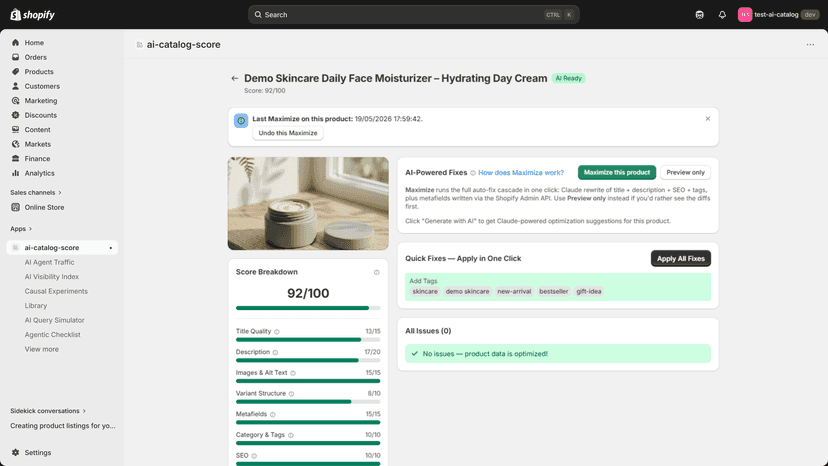Click the Variant Structure info icon
Image resolution: width=828 pixels, height=466 pixels.
point(291,394)
